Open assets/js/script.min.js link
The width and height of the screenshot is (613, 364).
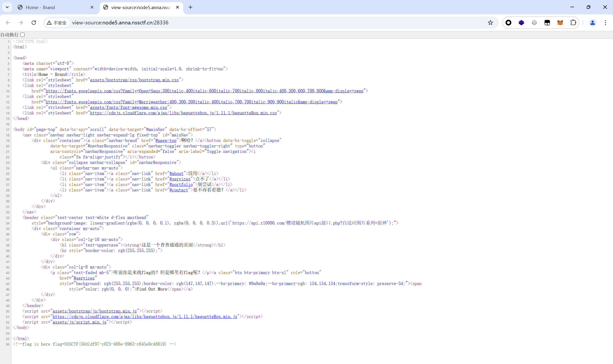coord(80,322)
